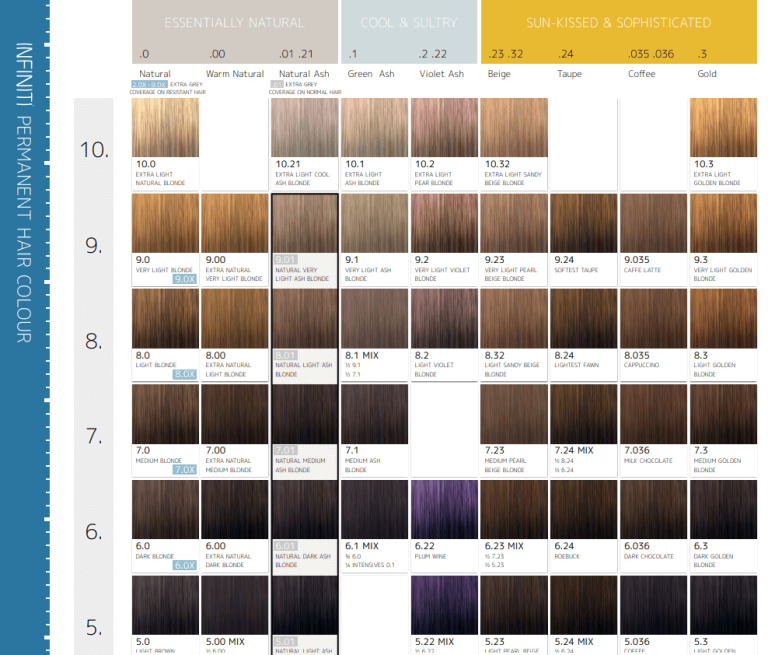The height and width of the screenshot is (655, 768).
Task: Click the 5.00 MIX swatch
Action: [235, 605]
